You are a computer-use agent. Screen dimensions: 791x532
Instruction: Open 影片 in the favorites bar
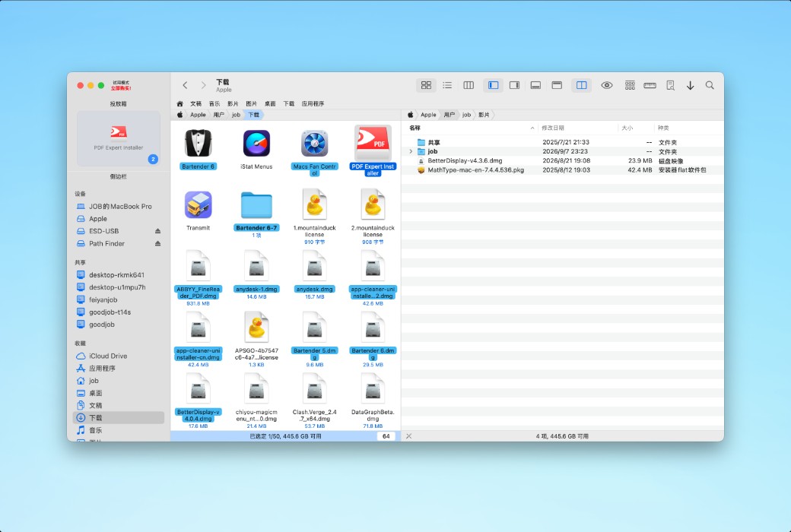233,103
